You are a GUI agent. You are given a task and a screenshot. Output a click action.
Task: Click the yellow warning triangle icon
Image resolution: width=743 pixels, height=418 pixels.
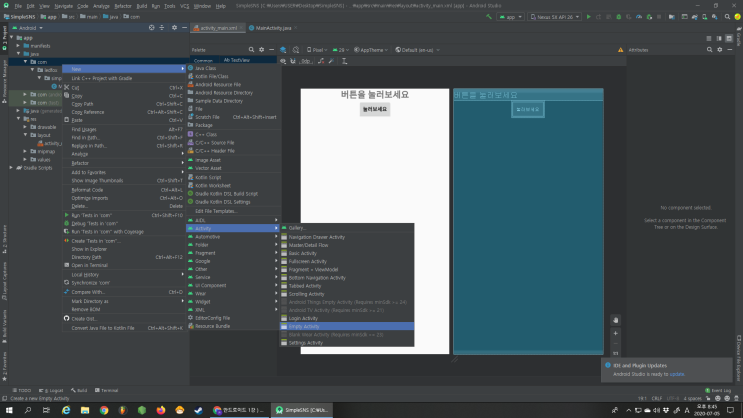point(621,50)
